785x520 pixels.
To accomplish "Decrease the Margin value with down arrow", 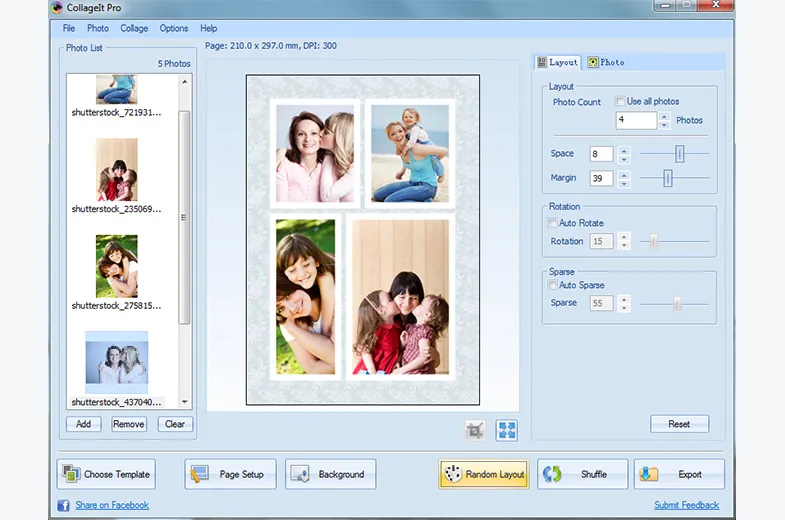I will (624, 183).
